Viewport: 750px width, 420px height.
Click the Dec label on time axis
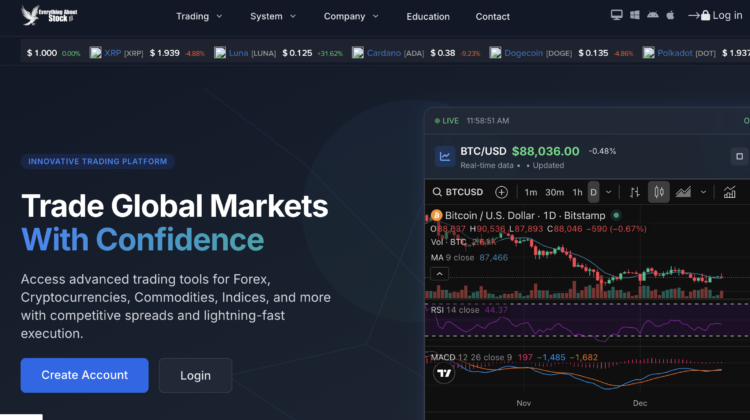click(x=640, y=403)
